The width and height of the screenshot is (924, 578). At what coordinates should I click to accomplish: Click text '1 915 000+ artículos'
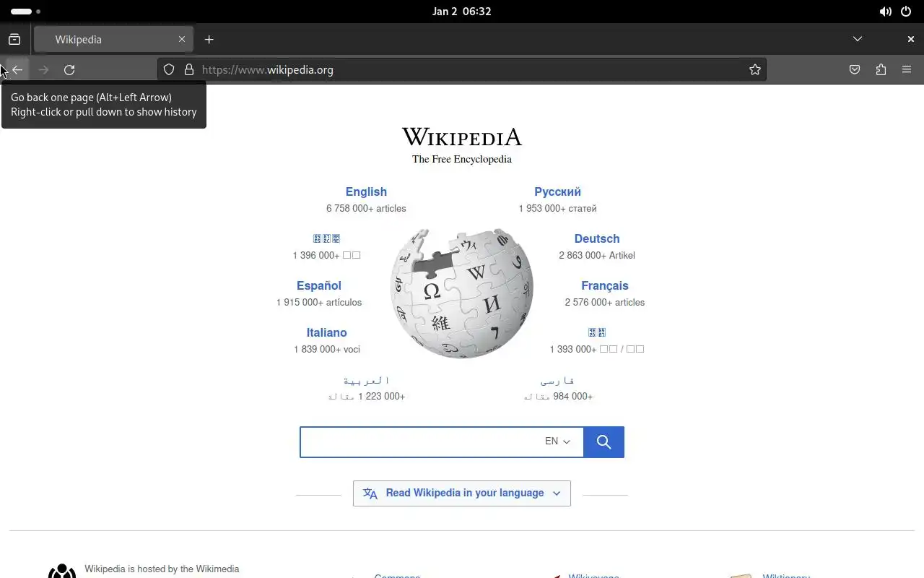pos(319,302)
